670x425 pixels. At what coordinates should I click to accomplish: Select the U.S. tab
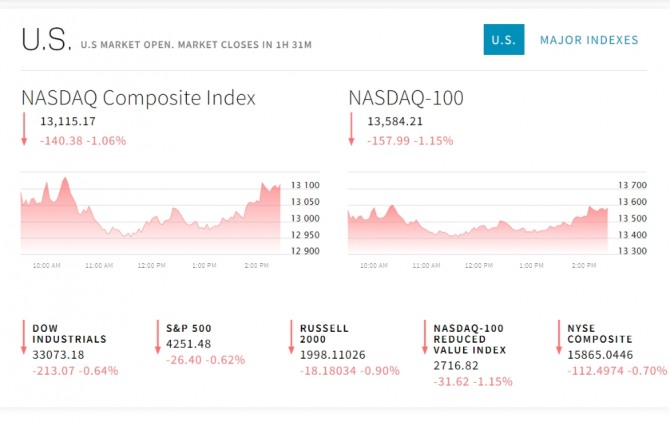coord(503,40)
